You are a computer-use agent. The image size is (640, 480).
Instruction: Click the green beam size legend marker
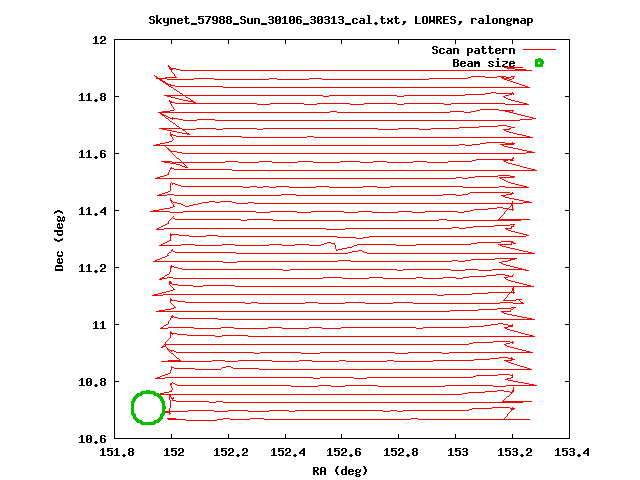539,62
